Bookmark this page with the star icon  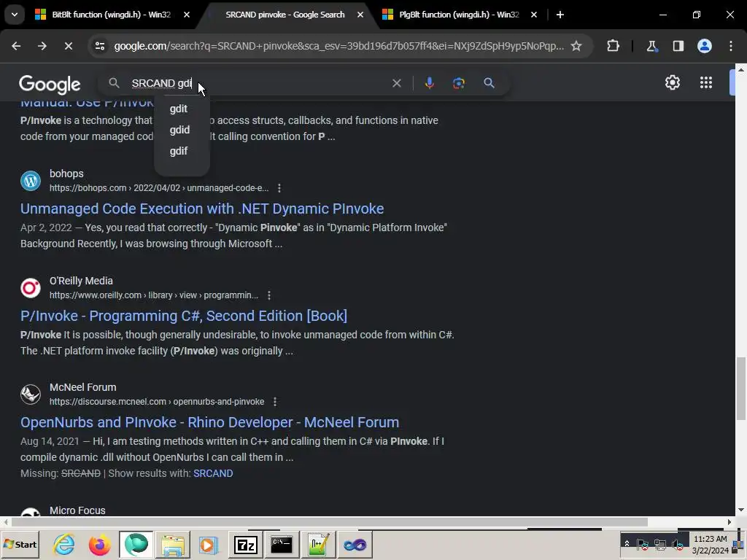576,46
